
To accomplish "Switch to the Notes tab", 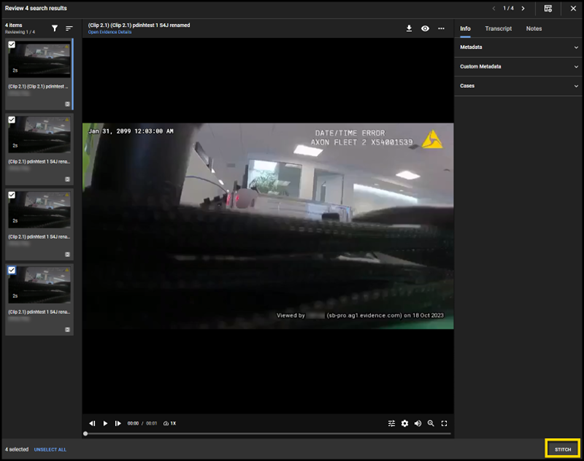I will (534, 29).
